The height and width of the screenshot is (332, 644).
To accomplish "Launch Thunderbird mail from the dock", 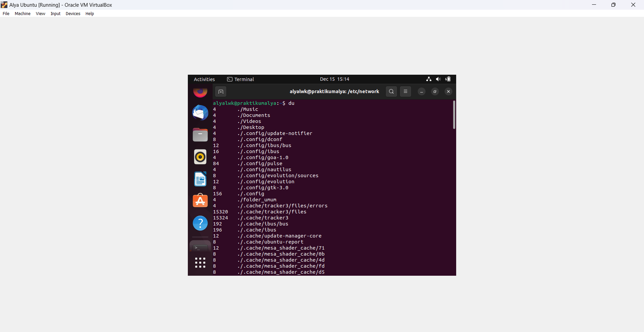I will coord(200,113).
